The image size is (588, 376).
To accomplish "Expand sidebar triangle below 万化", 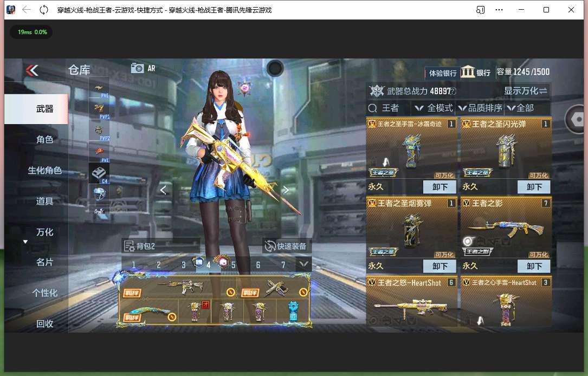I will coord(25,242).
